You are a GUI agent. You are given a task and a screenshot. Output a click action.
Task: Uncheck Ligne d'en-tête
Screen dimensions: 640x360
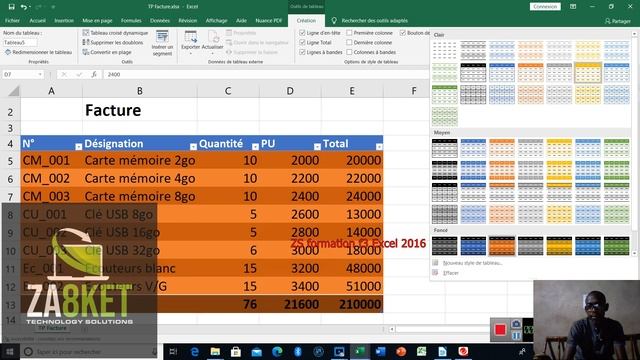pos(302,33)
